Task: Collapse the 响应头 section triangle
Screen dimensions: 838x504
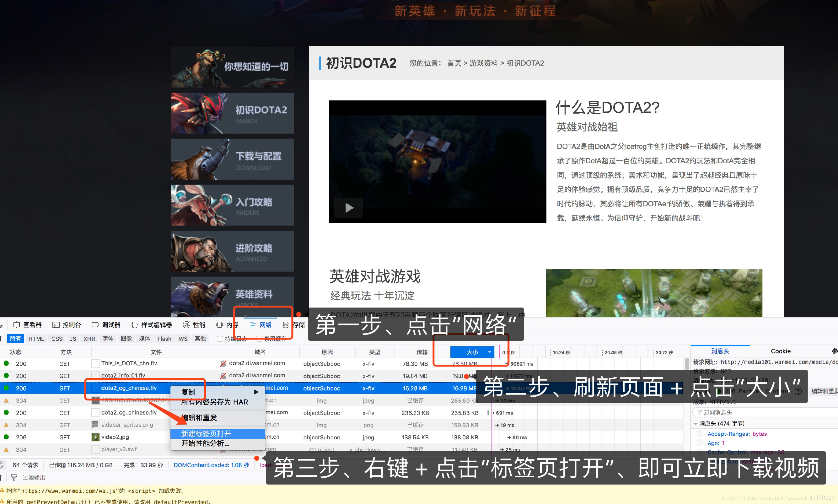Action: (x=696, y=424)
